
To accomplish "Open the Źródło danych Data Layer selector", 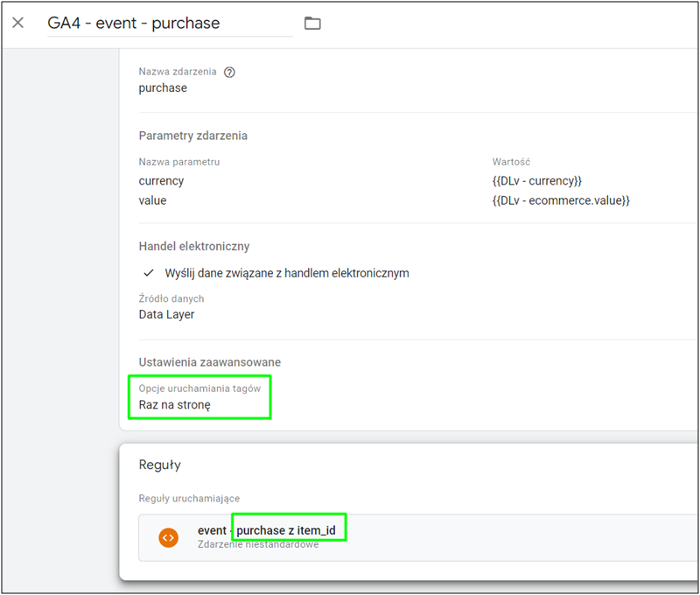I will (166, 314).
